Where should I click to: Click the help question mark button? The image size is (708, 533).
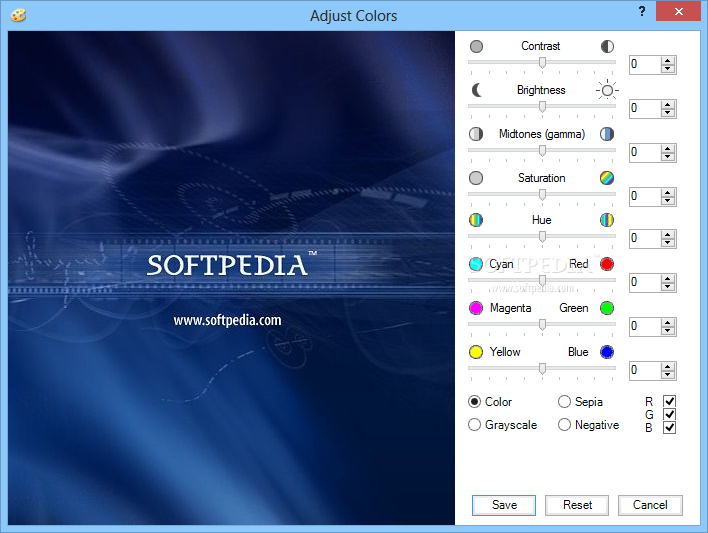pos(642,11)
